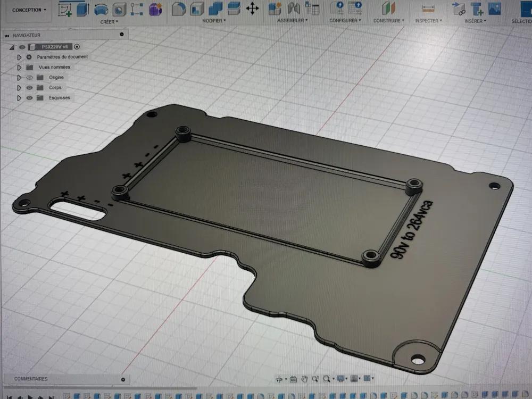Click the Insert with green plus icon
The width and height of the screenshot is (532, 399).
tap(477, 9)
